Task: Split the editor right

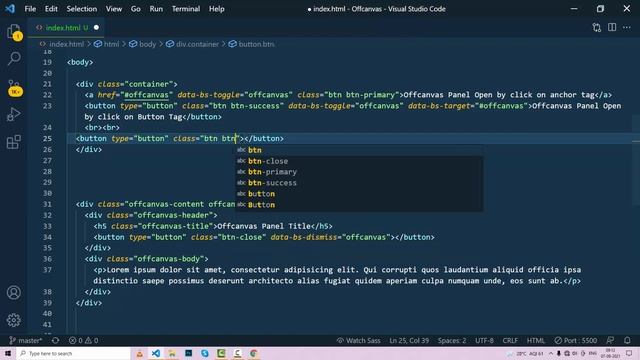Action: [x=612, y=27]
